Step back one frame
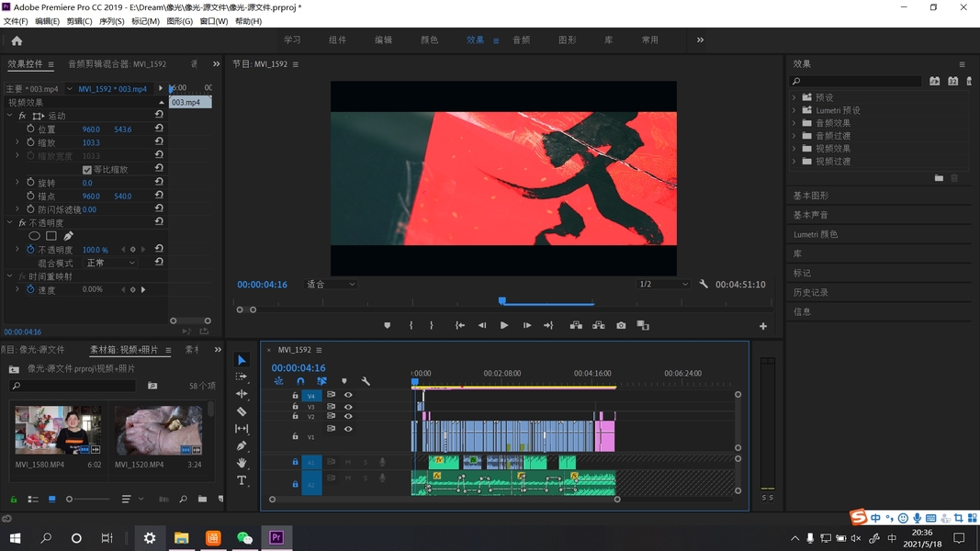 (482, 325)
